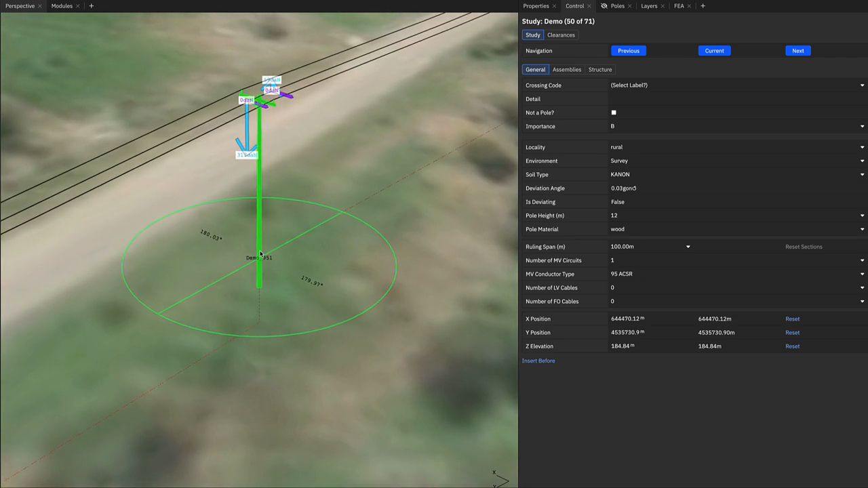Screen dimensions: 868x488
Task: Click the plus icon beside Modules tab
Action: pyautogui.click(x=91, y=6)
